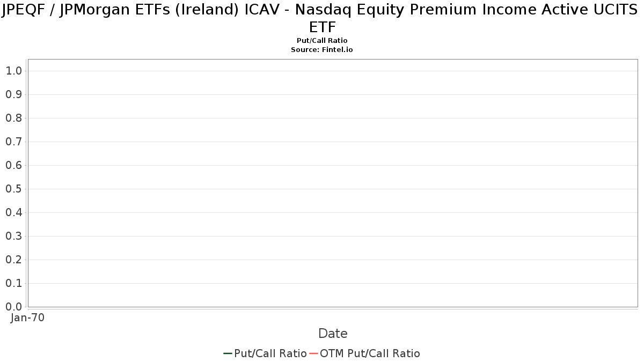Click the 0.7 y-axis label
Viewport: 644px width, 362px height.
tap(13, 142)
